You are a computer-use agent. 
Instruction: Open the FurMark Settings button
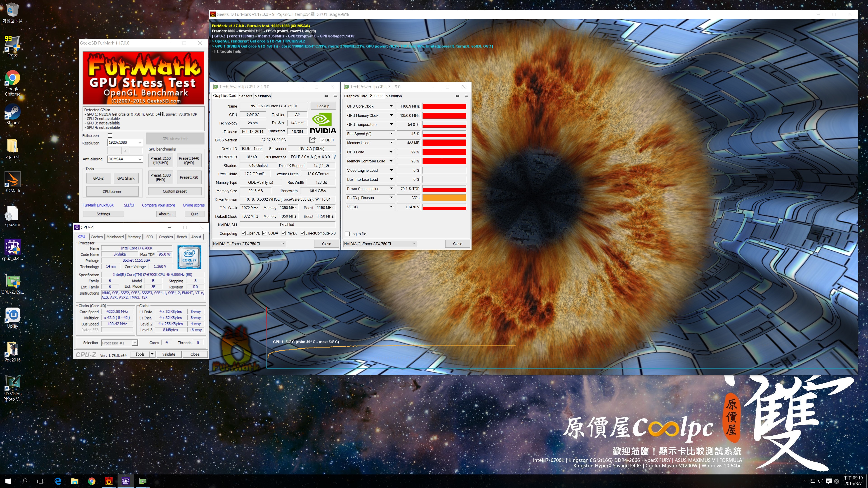coord(103,214)
